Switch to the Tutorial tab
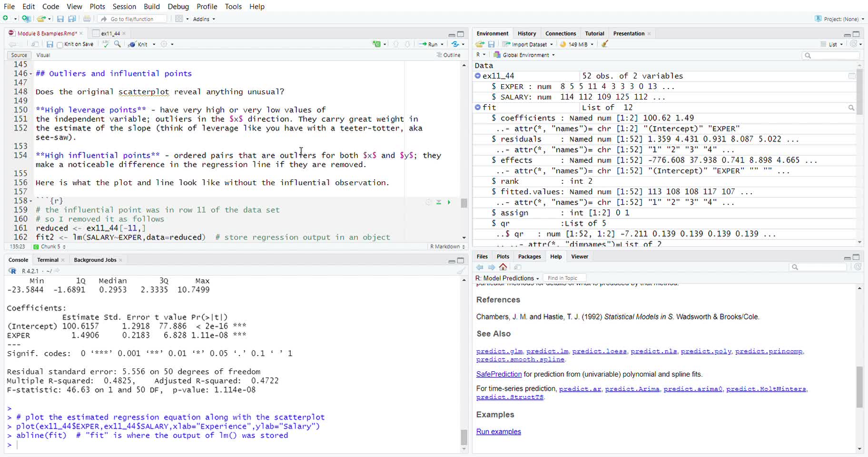This screenshot has width=868, height=457. [594, 33]
